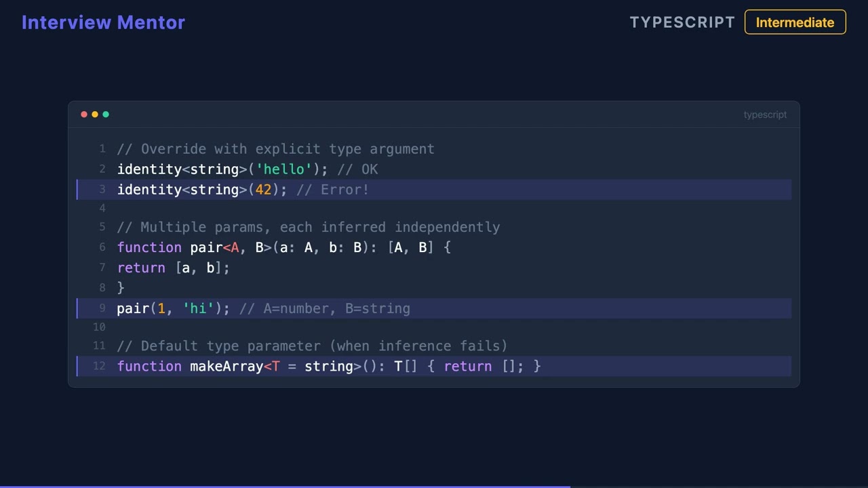Click the highlighted pair(1, 'hi') line

click(x=434, y=308)
